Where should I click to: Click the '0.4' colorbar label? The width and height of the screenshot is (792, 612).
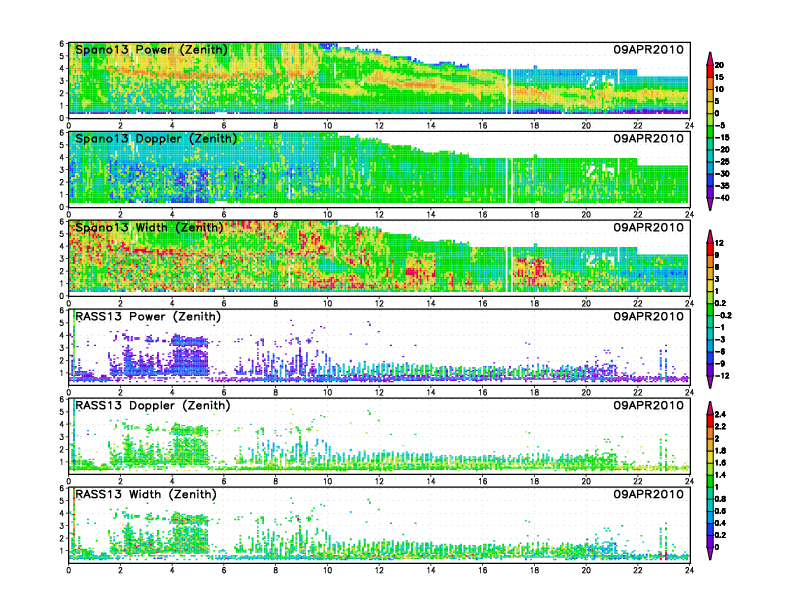721,523
